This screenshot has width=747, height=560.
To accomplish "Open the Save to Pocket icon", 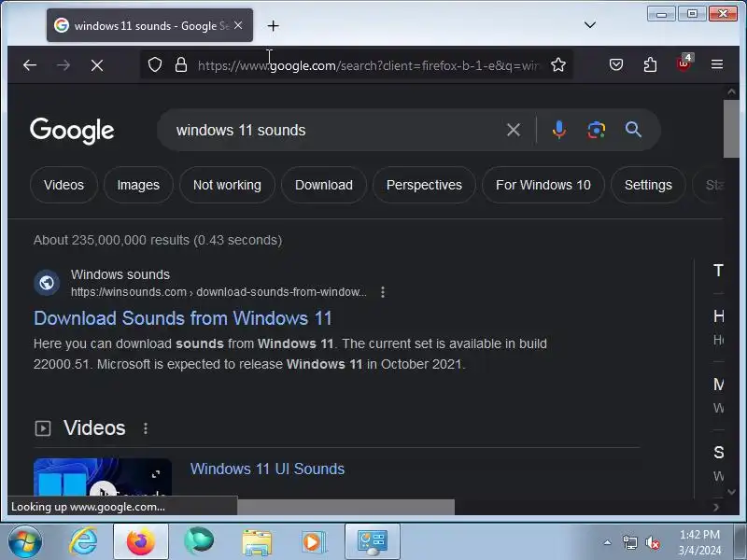I will pyautogui.click(x=616, y=64).
